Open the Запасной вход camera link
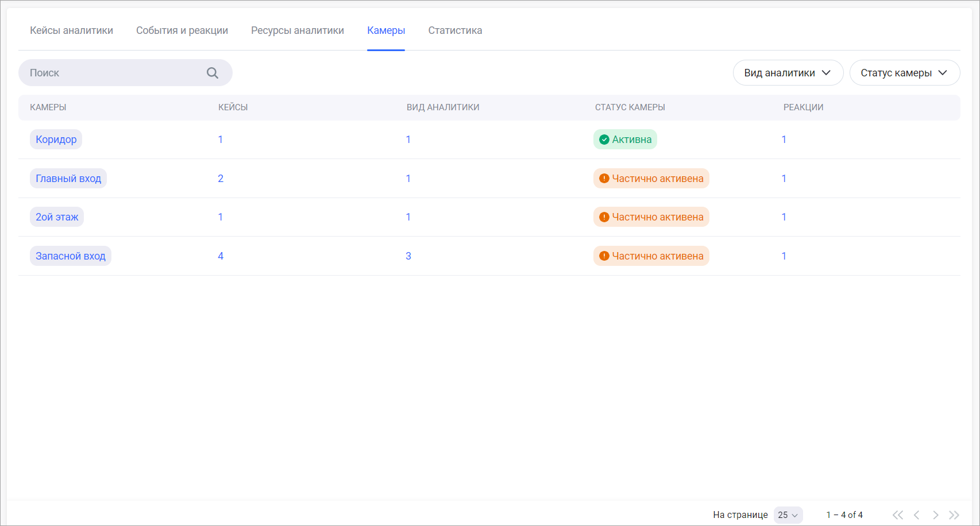This screenshot has width=980, height=526. 70,256
